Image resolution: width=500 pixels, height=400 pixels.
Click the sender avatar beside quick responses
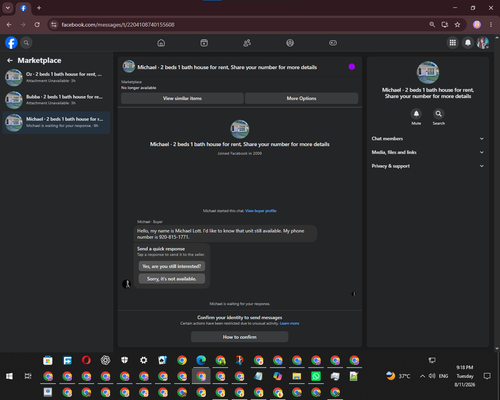(x=127, y=284)
